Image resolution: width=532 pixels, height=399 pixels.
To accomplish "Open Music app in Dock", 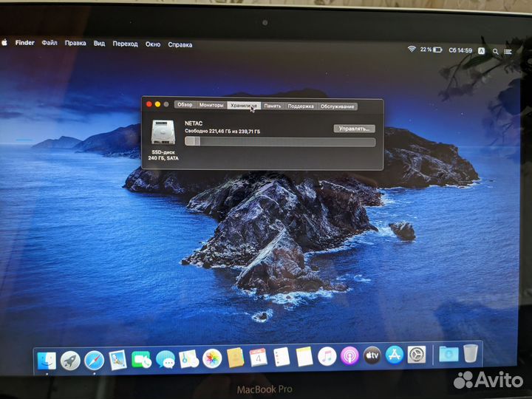I will pyautogui.click(x=327, y=356).
